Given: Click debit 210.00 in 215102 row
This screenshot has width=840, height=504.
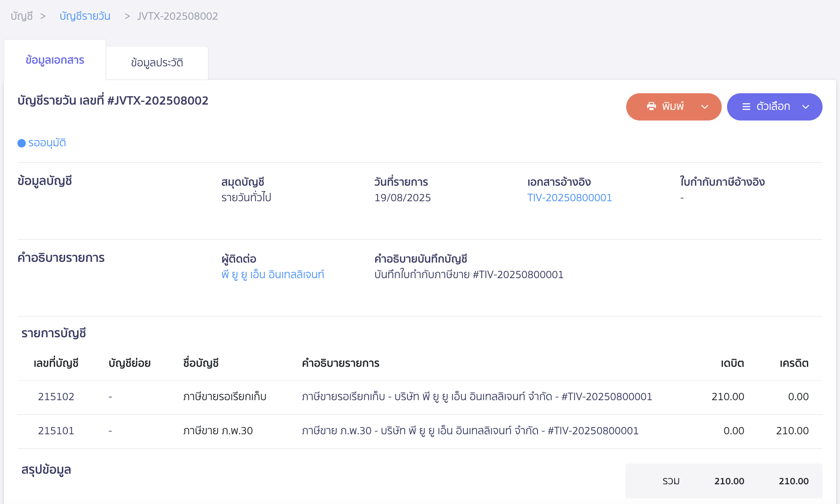Looking at the screenshot, I should (x=728, y=397).
